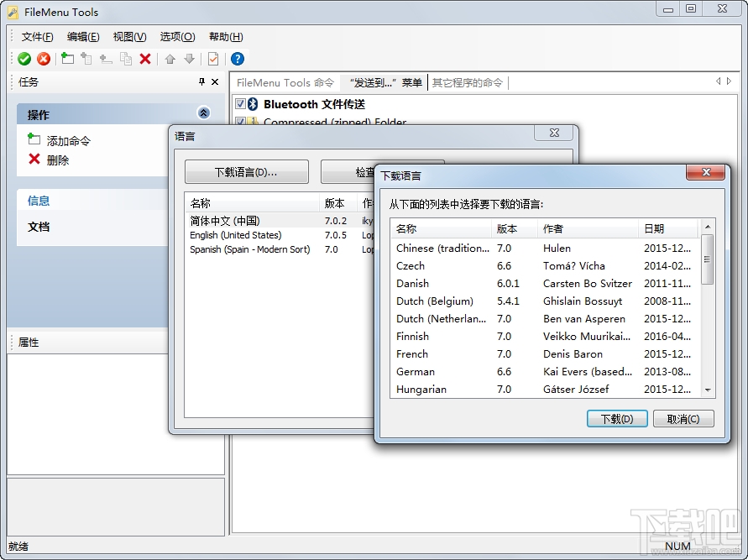Switch to the FileMenu Tools 命令 tab
Image resolution: width=748 pixels, height=560 pixels.
285,82
